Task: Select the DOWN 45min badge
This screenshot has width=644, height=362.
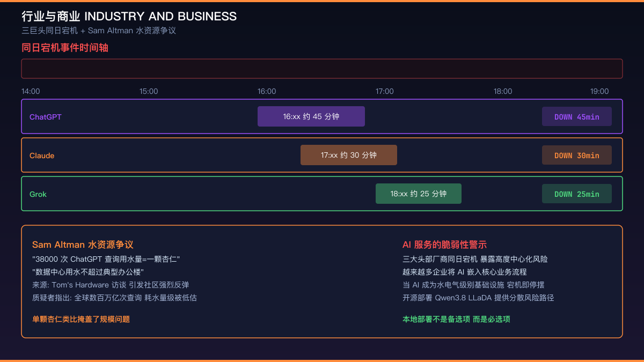Action: (577, 116)
